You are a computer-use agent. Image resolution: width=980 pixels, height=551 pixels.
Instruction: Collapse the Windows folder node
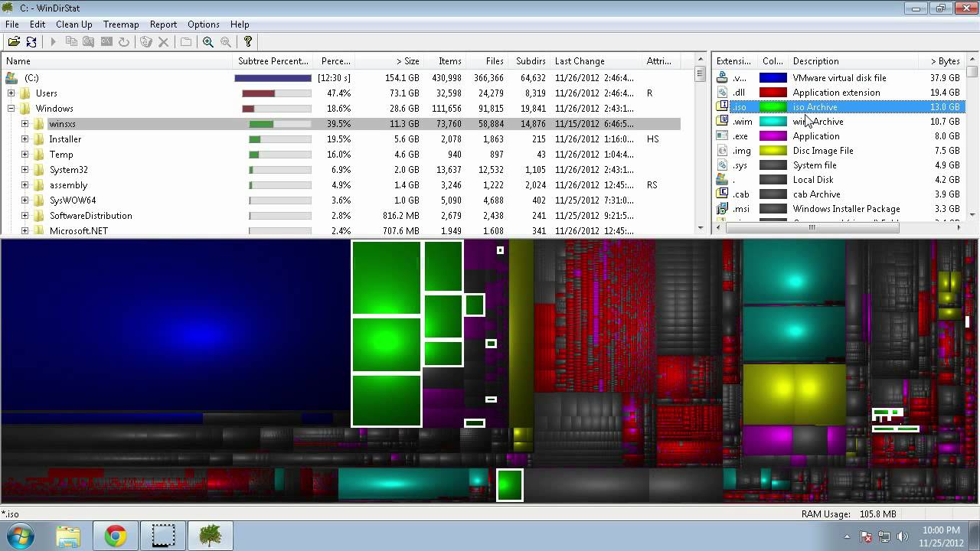tap(11, 109)
